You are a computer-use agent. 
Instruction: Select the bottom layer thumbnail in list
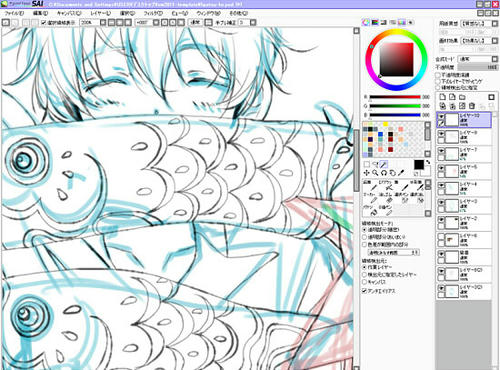point(452,291)
